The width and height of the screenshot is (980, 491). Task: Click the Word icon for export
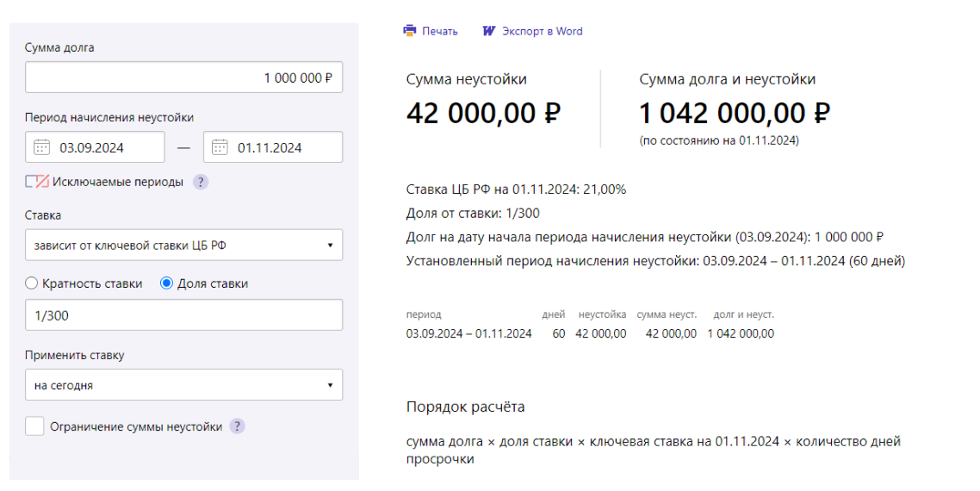(489, 31)
